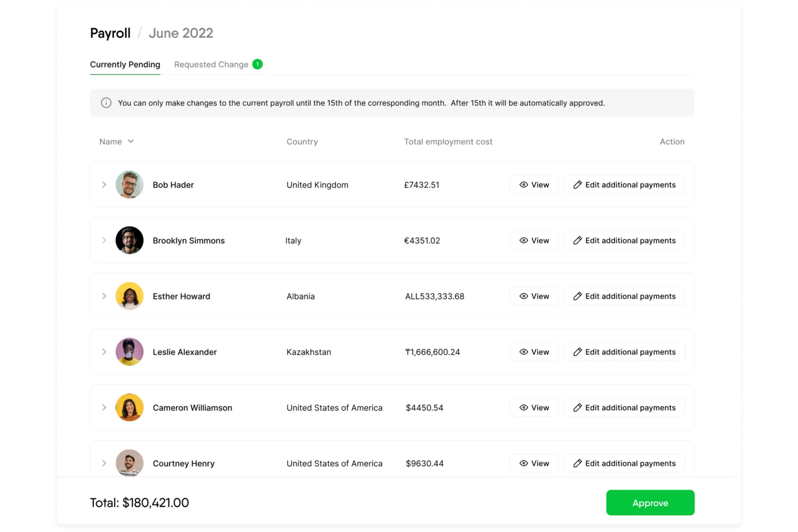Click the green badge on Requested Change
Viewport: 798px width, 532px height.
tap(258, 64)
